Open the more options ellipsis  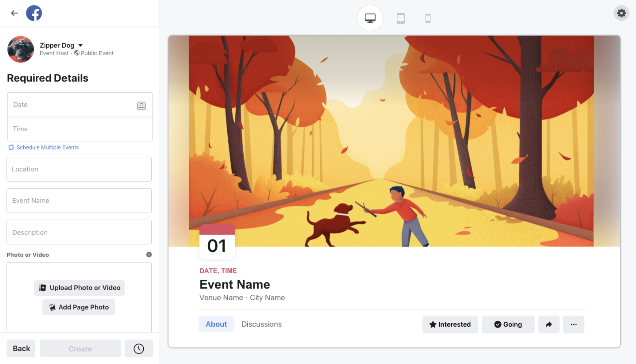click(574, 324)
